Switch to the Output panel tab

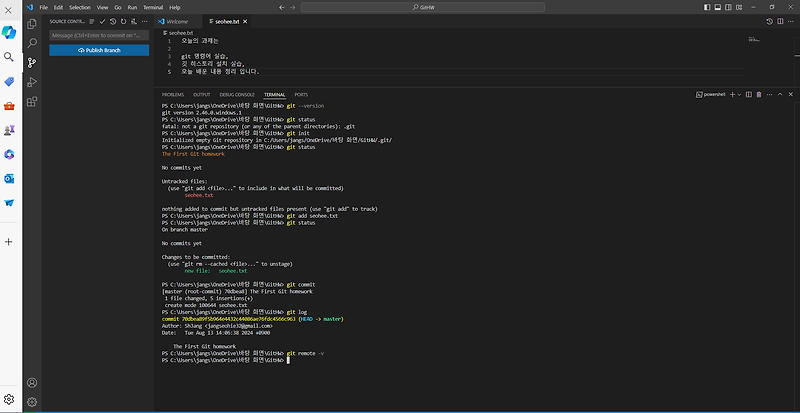click(202, 95)
